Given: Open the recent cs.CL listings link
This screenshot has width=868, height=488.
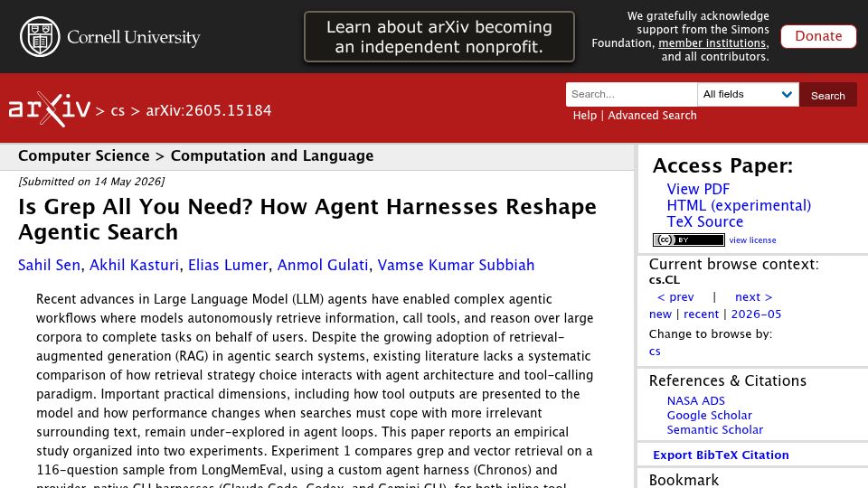Looking at the screenshot, I should pyautogui.click(x=701, y=314).
